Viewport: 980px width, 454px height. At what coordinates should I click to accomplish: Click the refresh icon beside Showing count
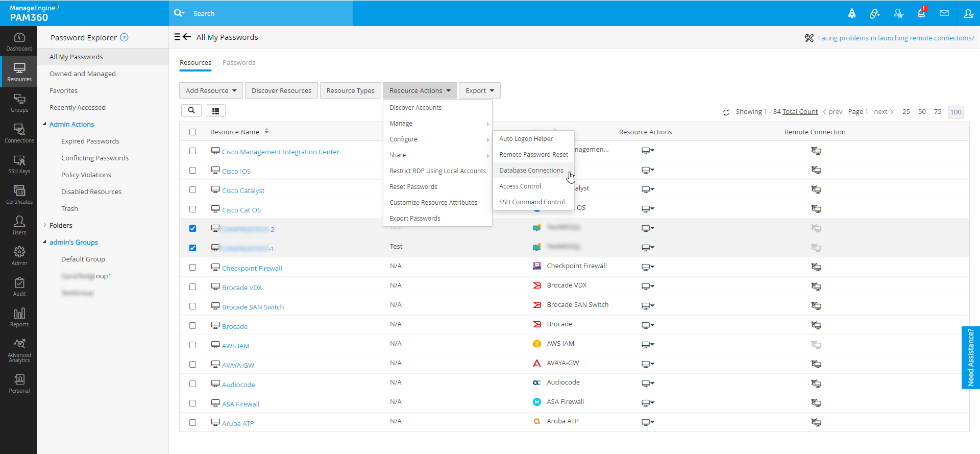[726, 112]
